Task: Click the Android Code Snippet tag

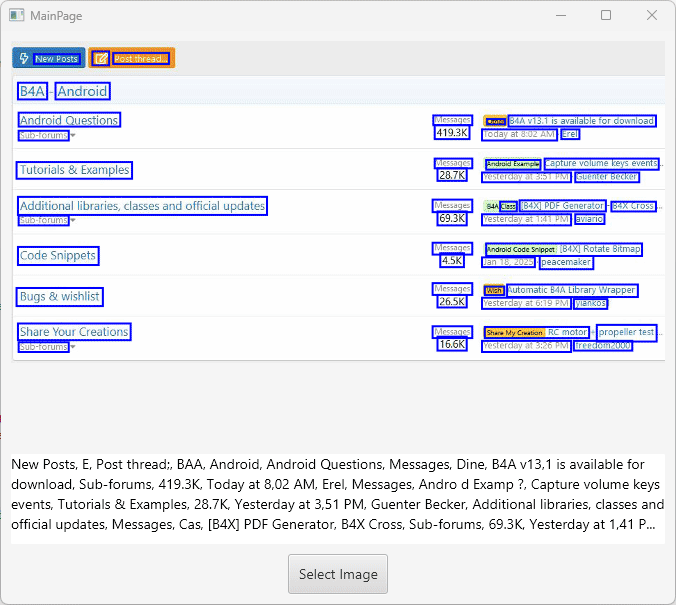Action: point(521,249)
